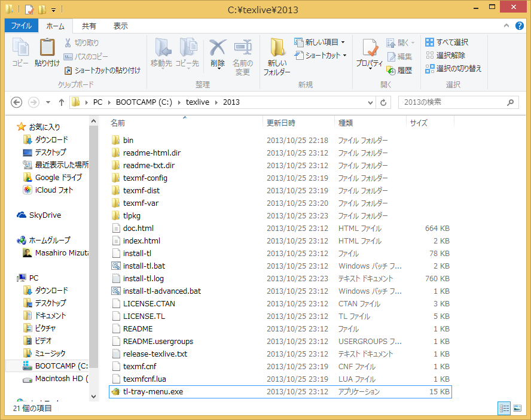Expand the address bar history dropdown
The height and width of the screenshot is (420, 531).
[370, 102]
